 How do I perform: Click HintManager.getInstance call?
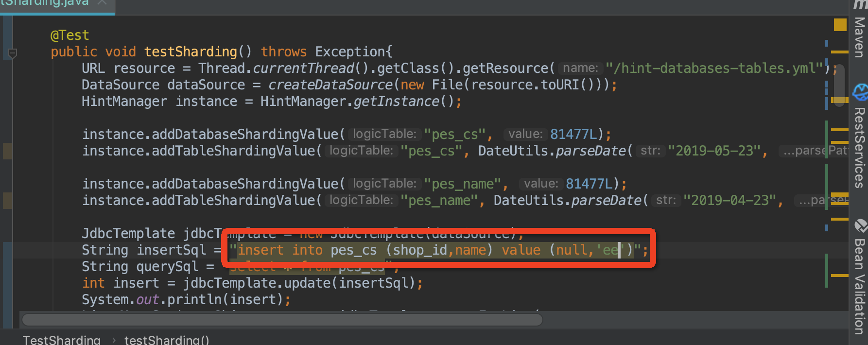[357, 101]
